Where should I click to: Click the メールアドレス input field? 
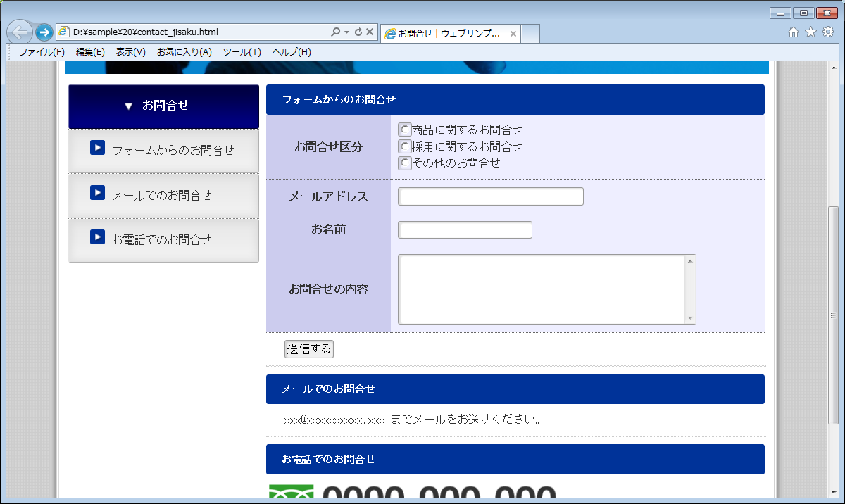(490, 196)
